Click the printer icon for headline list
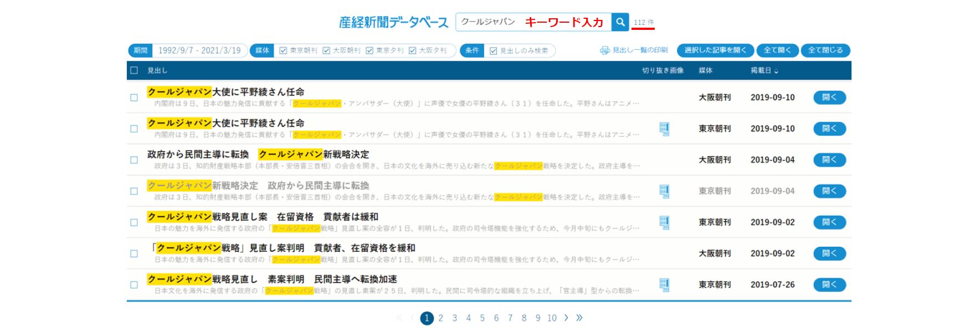The width and height of the screenshot is (980, 332). (604, 50)
